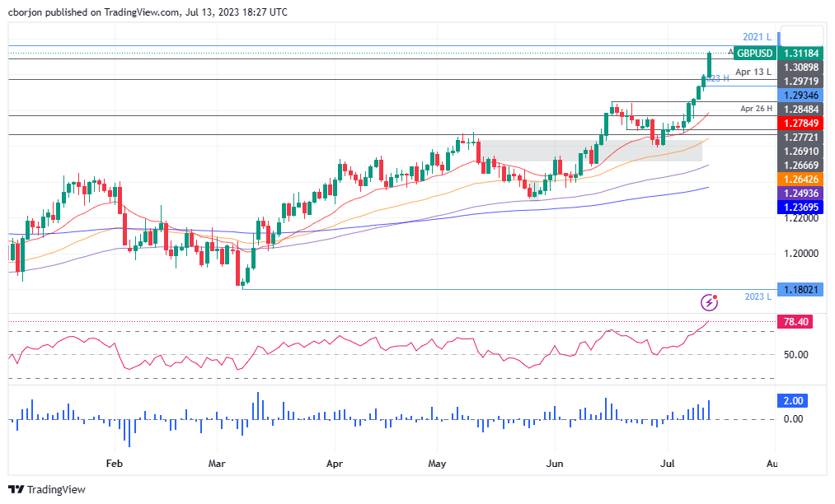Screen dimensions: 835x504
Task: Select the Jul label on the time axis
Action: coord(668,464)
